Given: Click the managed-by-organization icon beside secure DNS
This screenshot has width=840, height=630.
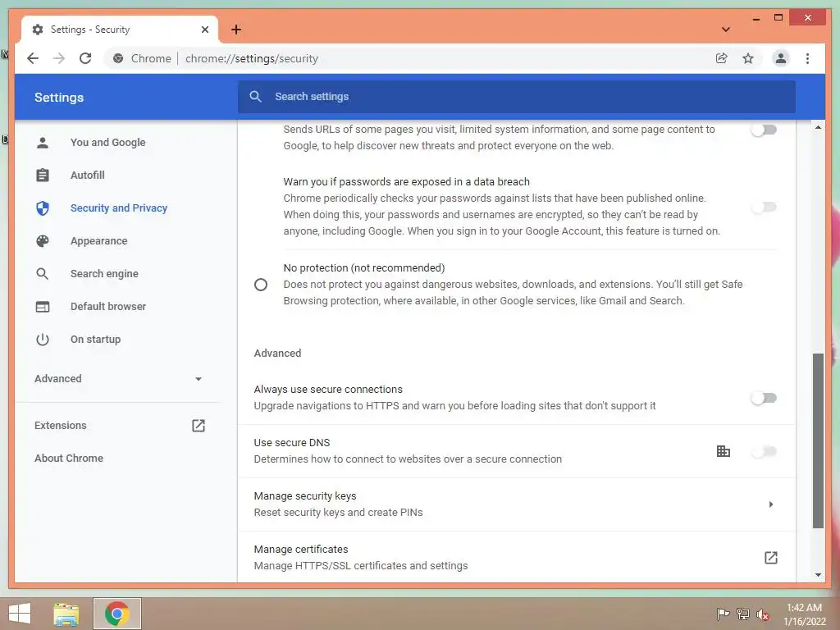Looking at the screenshot, I should [x=724, y=452].
